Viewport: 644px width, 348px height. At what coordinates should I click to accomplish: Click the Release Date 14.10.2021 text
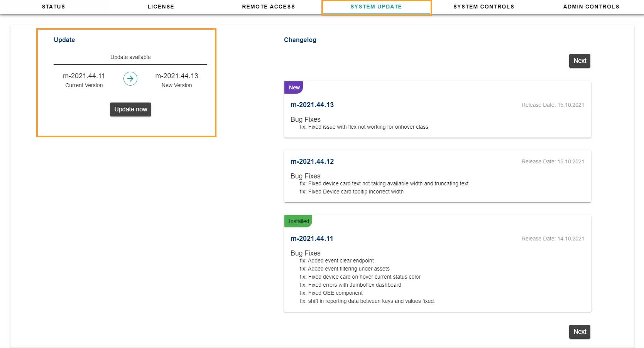click(553, 239)
